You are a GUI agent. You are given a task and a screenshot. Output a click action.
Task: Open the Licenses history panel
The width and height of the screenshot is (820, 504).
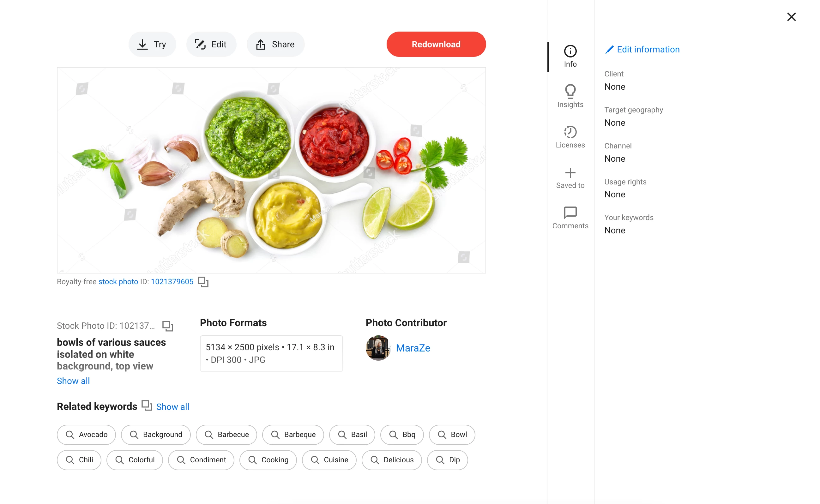[570, 137]
